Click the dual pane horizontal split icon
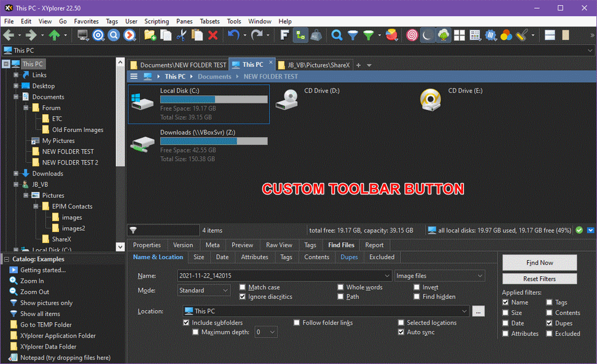 (x=550, y=36)
